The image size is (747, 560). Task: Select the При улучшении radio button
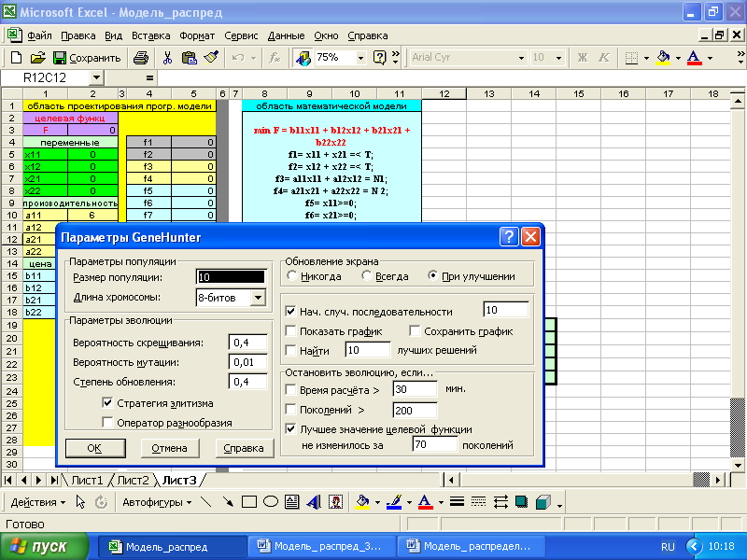pyautogui.click(x=432, y=275)
